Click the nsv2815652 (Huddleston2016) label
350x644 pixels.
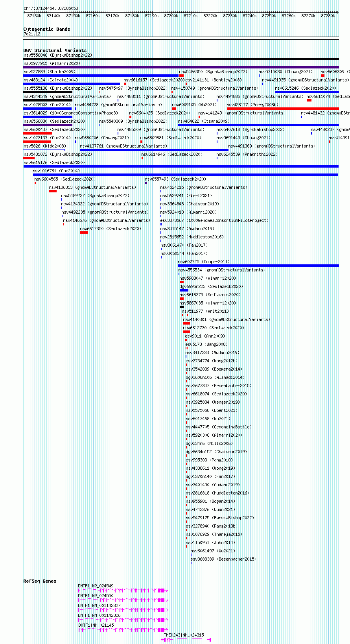(192, 237)
